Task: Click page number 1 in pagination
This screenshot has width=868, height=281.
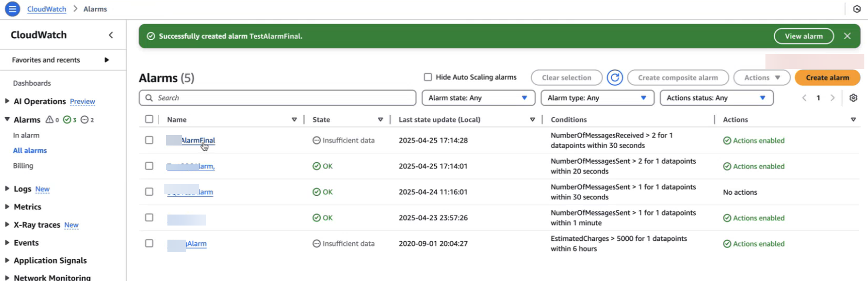Action: coord(818,98)
